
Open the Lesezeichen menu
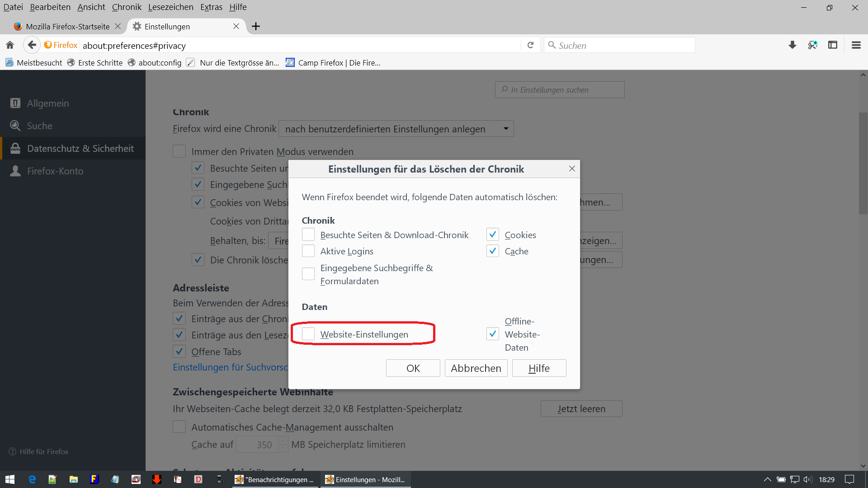(x=170, y=7)
